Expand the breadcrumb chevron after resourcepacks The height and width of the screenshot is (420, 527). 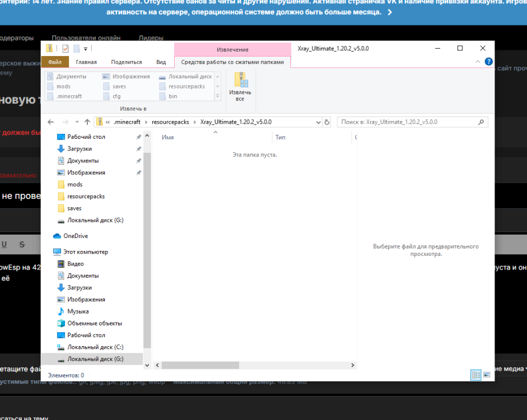194,122
